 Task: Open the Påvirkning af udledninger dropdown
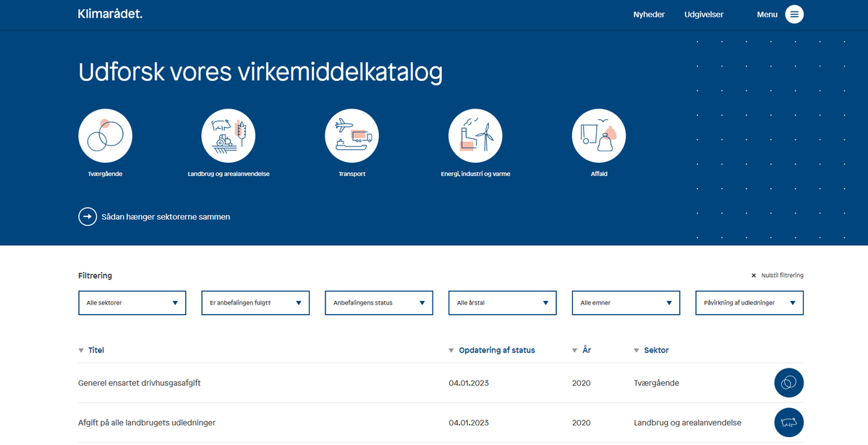pyautogui.click(x=749, y=302)
